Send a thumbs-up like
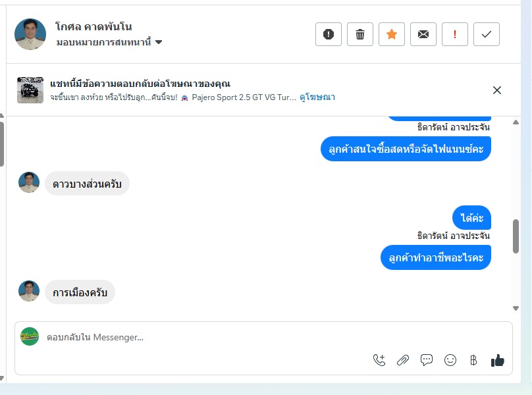This screenshot has width=532, height=395. pos(497,360)
